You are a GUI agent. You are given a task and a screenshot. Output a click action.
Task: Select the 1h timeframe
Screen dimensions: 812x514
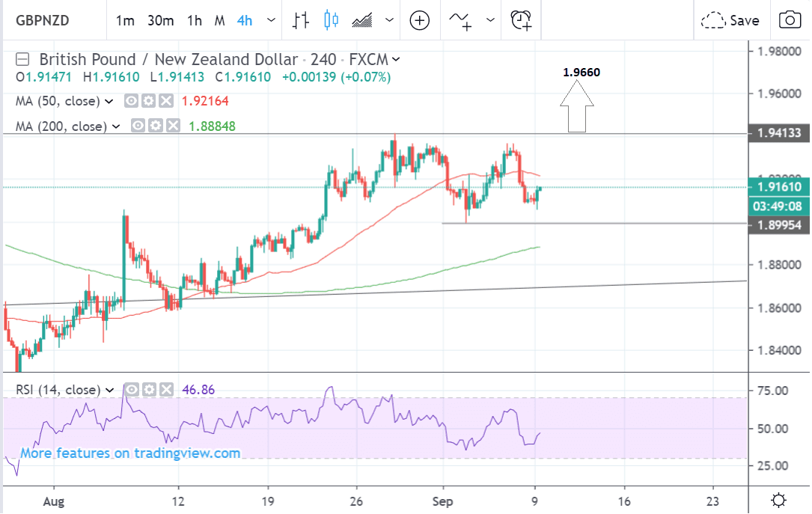[195, 20]
